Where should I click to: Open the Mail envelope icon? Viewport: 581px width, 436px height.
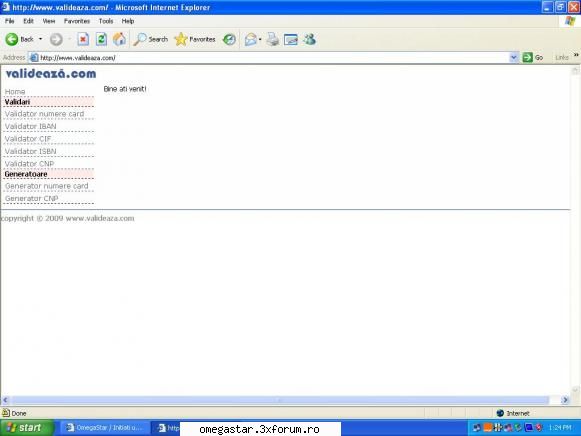[251, 39]
